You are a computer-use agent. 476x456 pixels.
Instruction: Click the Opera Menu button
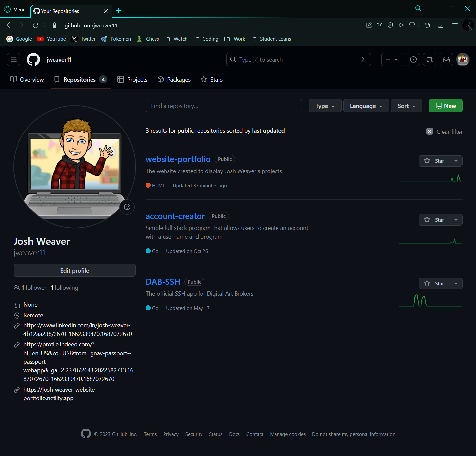pos(15,10)
